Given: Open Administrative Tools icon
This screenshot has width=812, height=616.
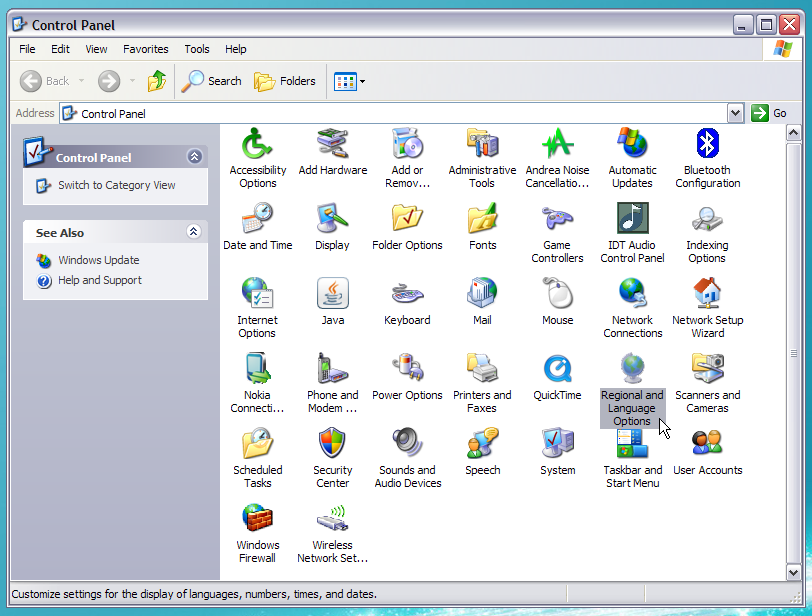Looking at the screenshot, I should [x=482, y=144].
